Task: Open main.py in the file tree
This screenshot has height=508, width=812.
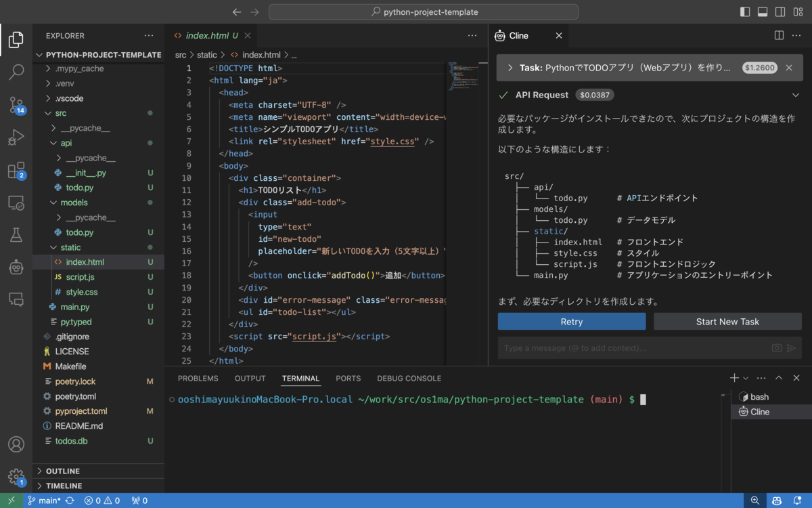Action: (x=98, y=307)
